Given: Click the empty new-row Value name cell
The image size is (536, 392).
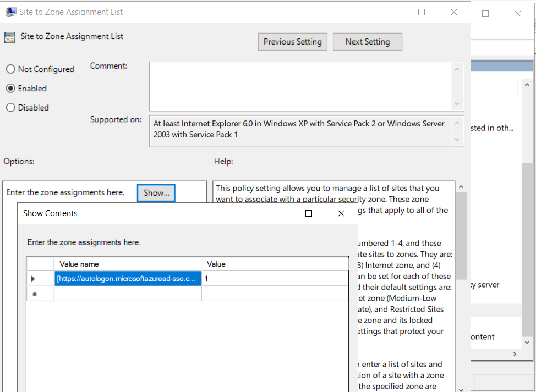Looking at the screenshot, I should coord(128,294).
